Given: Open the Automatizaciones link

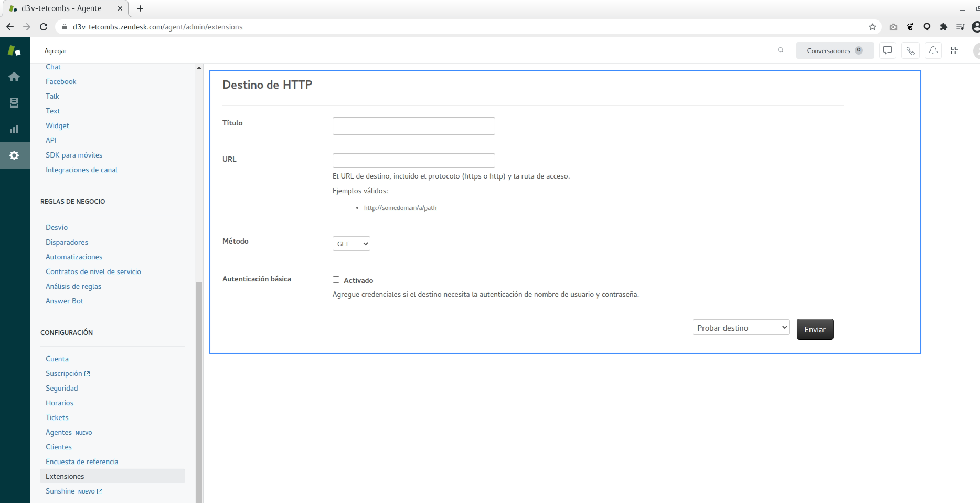Looking at the screenshot, I should tap(74, 257).
